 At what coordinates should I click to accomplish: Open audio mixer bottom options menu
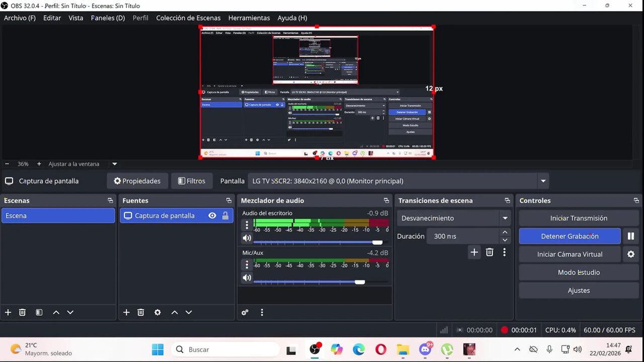[262, 312]
